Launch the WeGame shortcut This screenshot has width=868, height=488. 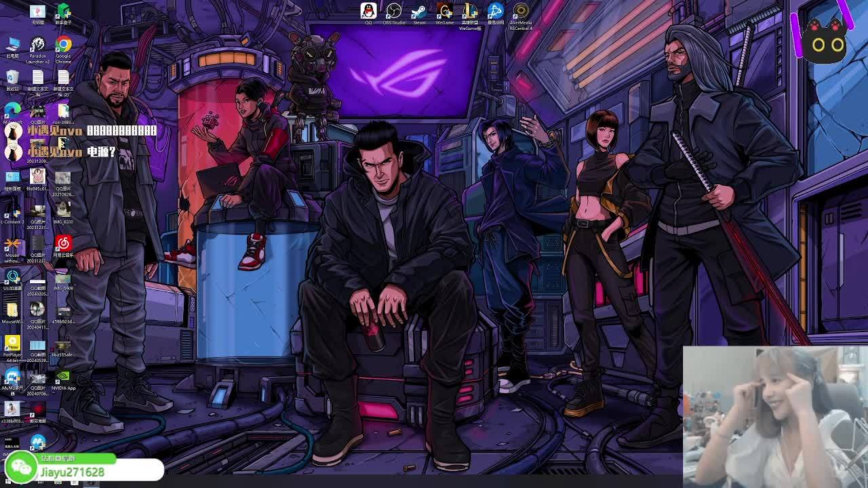click(x=444, y=12)
